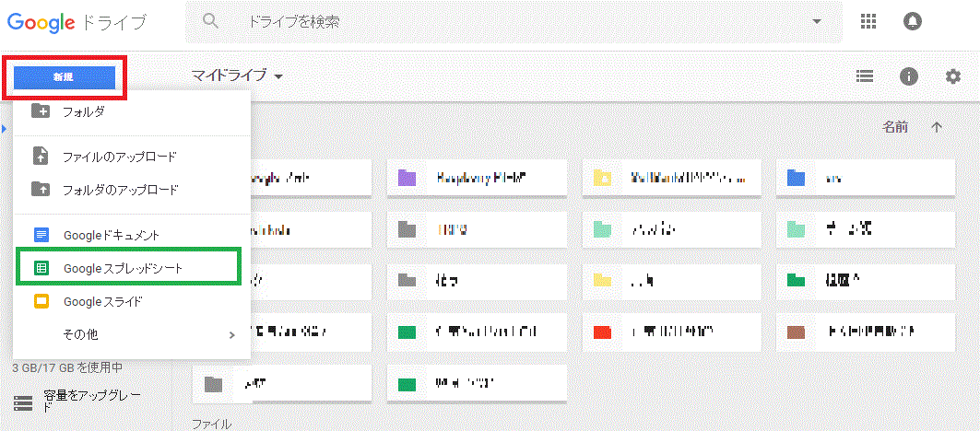Screen dimensions: 980x431
Task: Open the Google apps grid
Action: click(x=868, y=21)
